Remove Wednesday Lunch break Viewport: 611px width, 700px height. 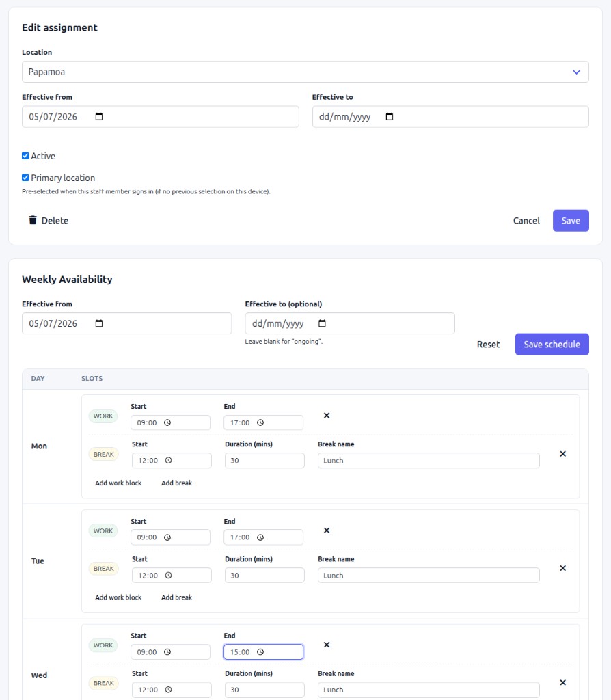pyautogui.click(x=562, y=682)
